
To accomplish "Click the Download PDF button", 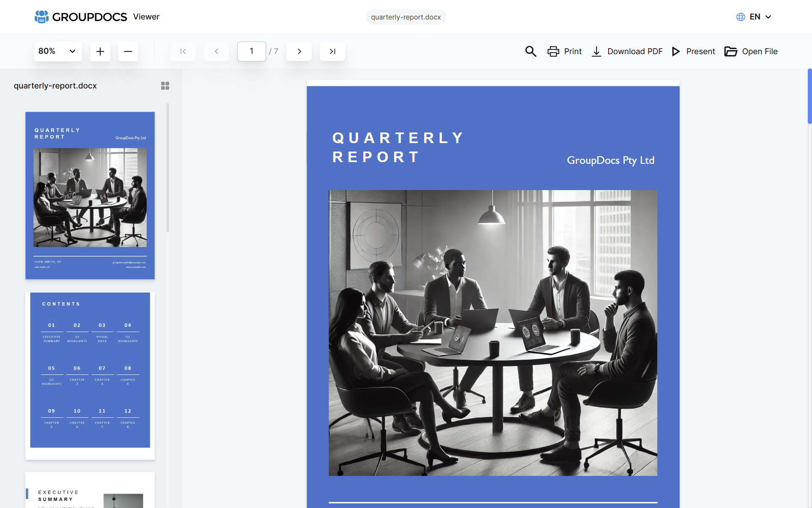I will click(627, 52).
